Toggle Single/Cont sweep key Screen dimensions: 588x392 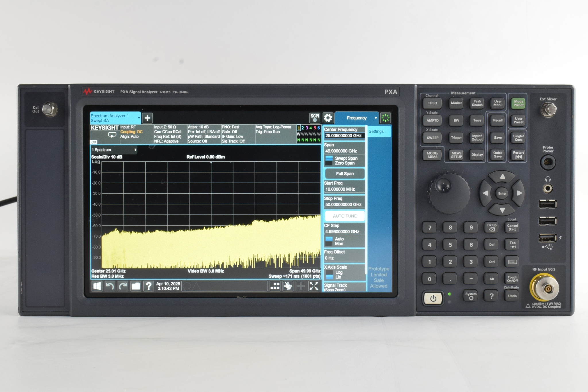click(519, 138)
